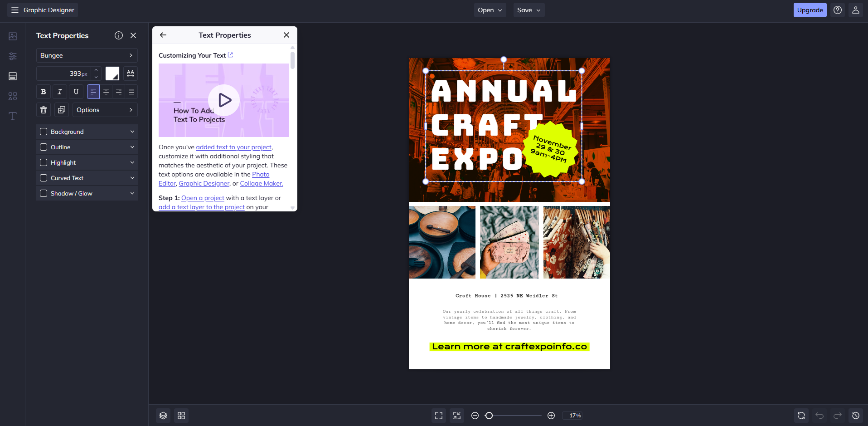Expand the Curved Text section chevron
868x426 pixels.
pyautogui.click(x=132, y=178)
